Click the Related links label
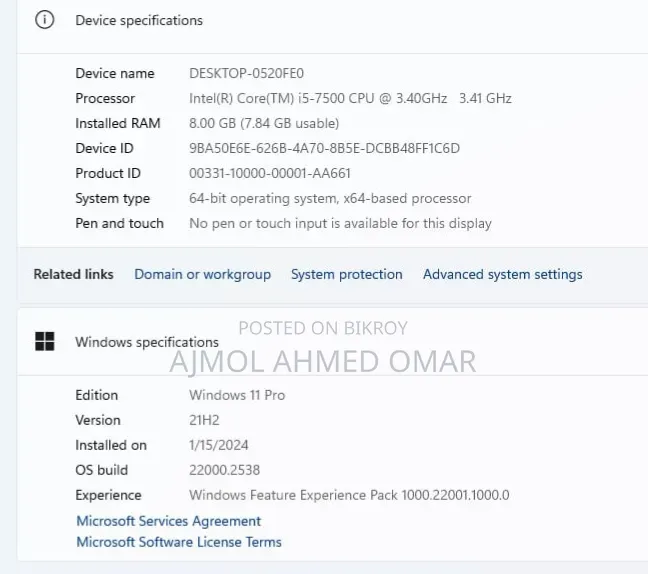Viewport: 648px width, 574px height. point(74,274)
